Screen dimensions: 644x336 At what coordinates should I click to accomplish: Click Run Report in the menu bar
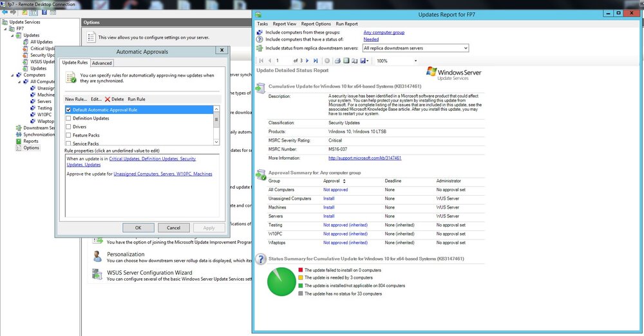click(346, 24)
